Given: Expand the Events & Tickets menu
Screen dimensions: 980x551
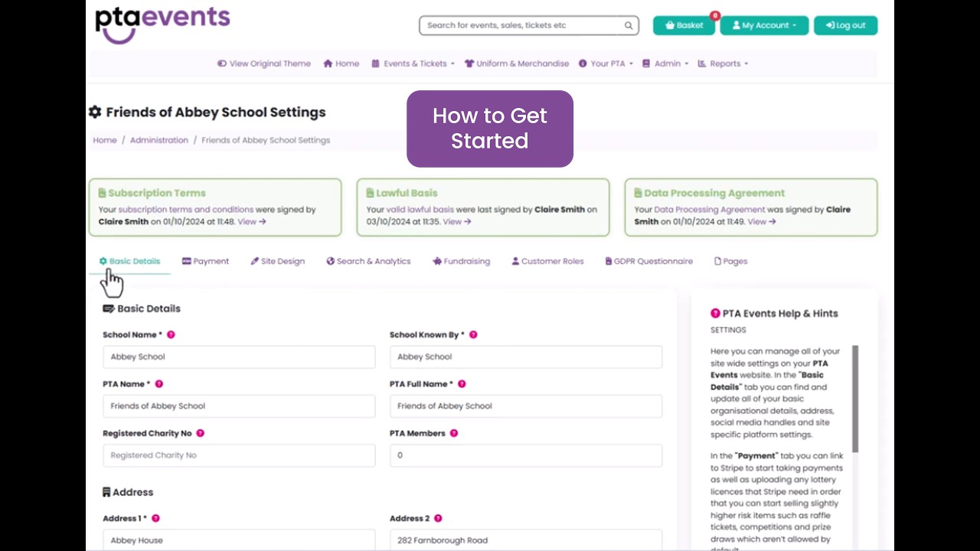Looking at the screenshot, I should pyautogui.click(x=413, y=64).
